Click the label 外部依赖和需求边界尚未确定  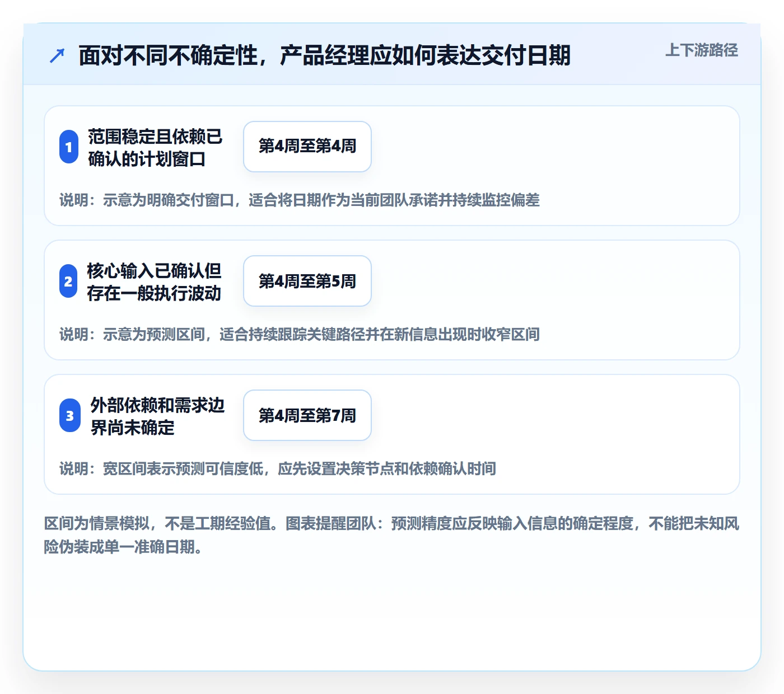point(157,416)
